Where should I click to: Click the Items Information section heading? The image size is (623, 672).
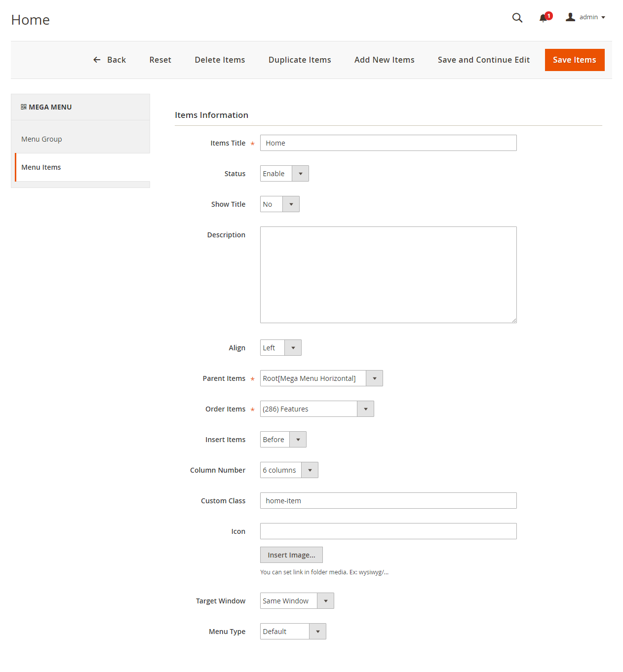coord(211,115)
